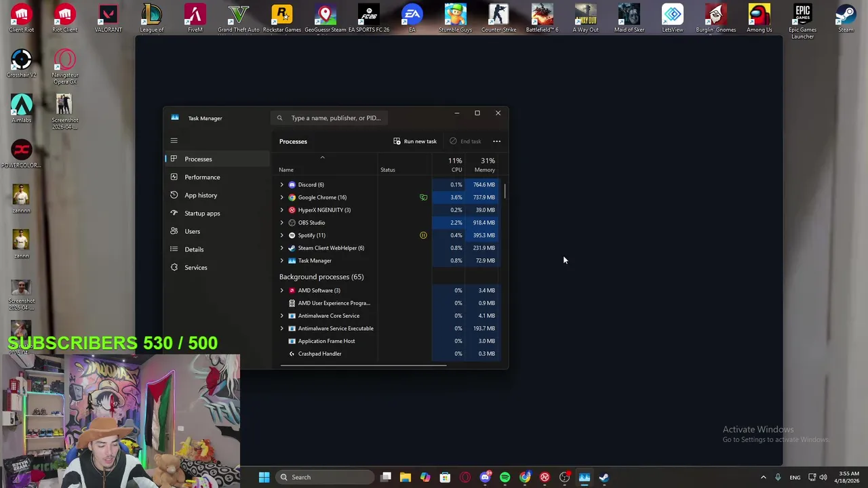This screenshot has height=488, width=868.
Task: Expand the Google Chrome (16) process group
Action: (282, 197)
